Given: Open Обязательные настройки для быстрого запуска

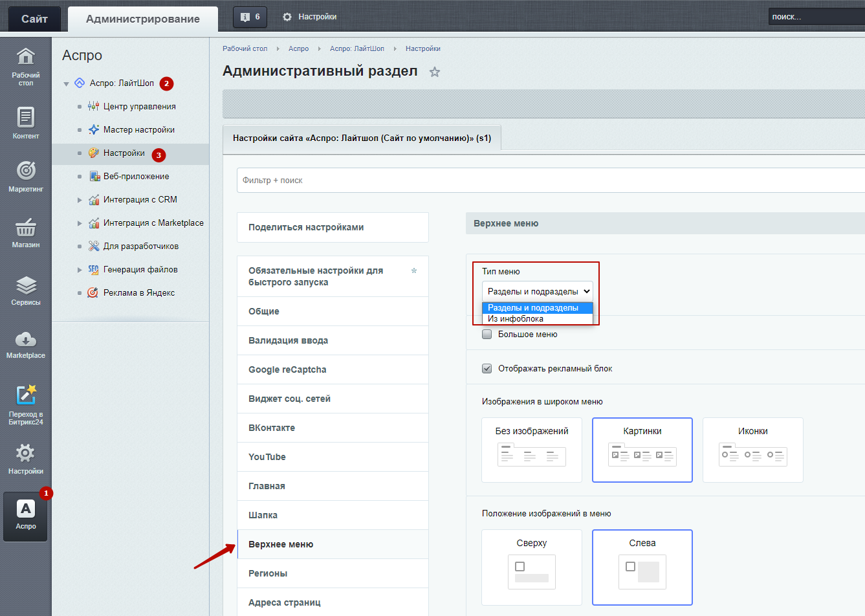Looking at the screenshot, I should [x=333, y=276].
